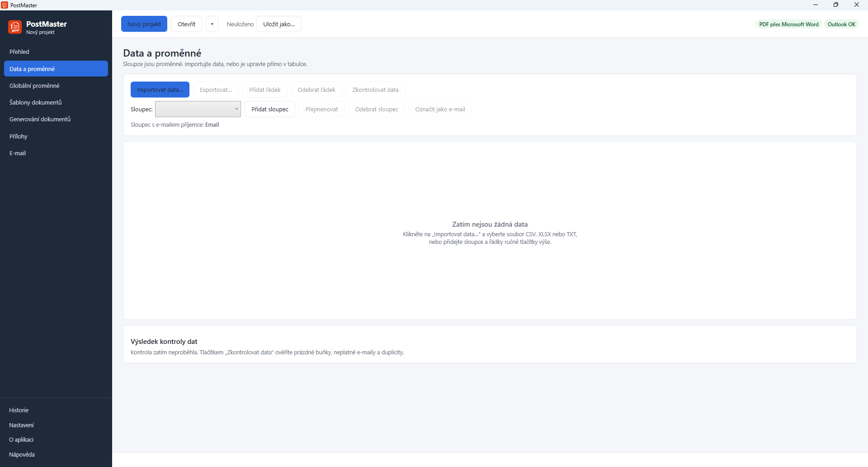Click the Otevřít button
The image size is (868, 467).
point(186,24)
